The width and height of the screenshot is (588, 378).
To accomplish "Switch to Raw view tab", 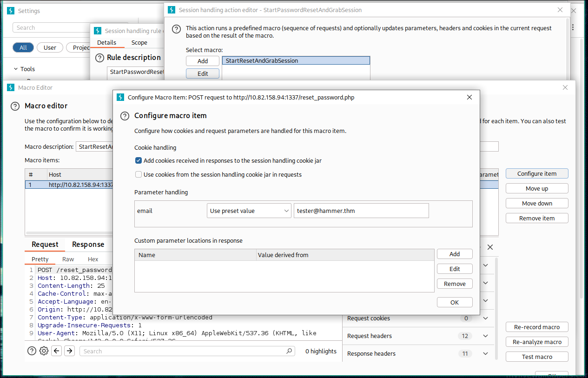I will coord(68,259).
